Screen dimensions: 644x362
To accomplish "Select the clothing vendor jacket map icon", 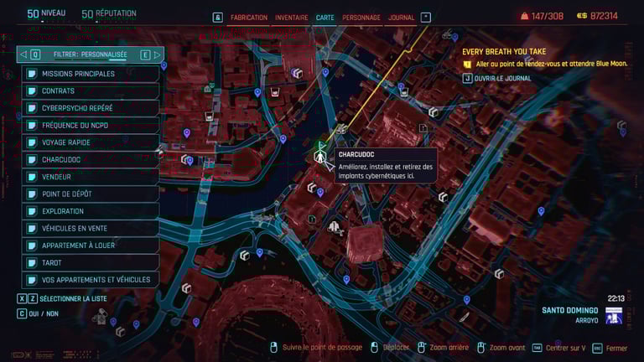I will 334,226.
